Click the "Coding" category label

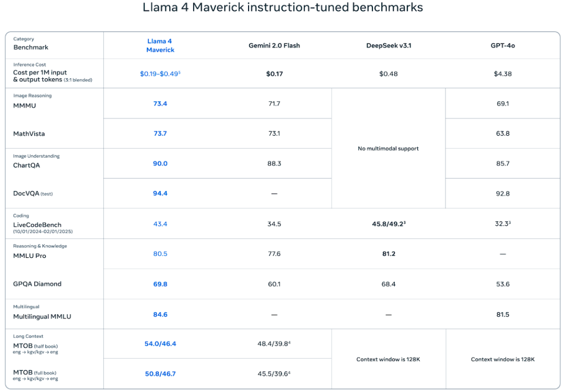pyautogui.click(x=21, y=216)
